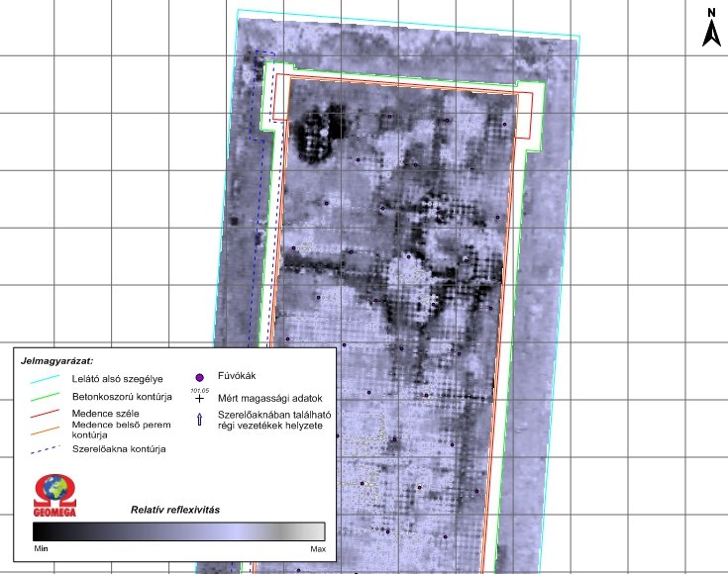The image size is (728, 574).
Task: Click the 'Fúvókák' legend label
Action: click(237, 376)
